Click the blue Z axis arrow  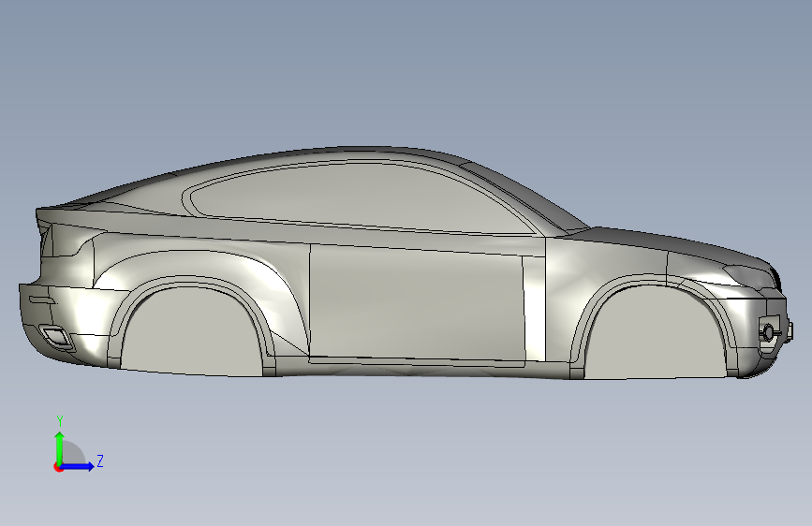pyautogui.click(x=78, y=466)
